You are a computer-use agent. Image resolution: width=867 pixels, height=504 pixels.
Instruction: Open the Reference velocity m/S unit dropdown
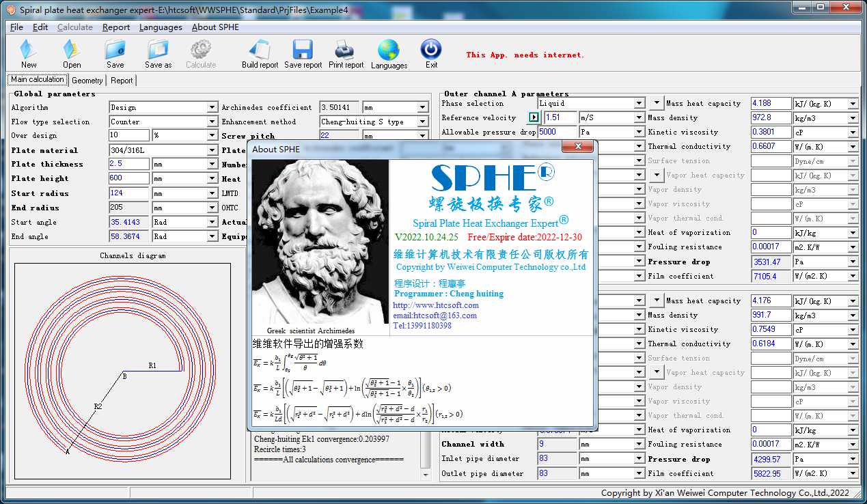pyautogui.click(x=639, y=117)
